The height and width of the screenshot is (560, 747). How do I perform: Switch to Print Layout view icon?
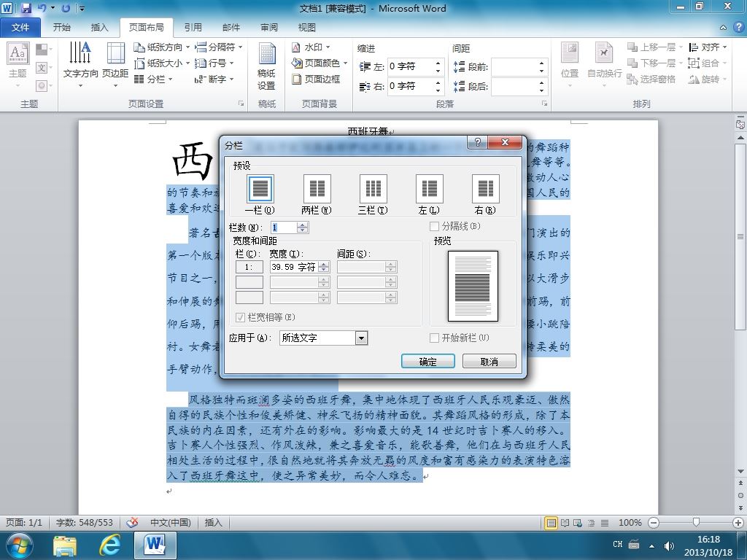551,523
